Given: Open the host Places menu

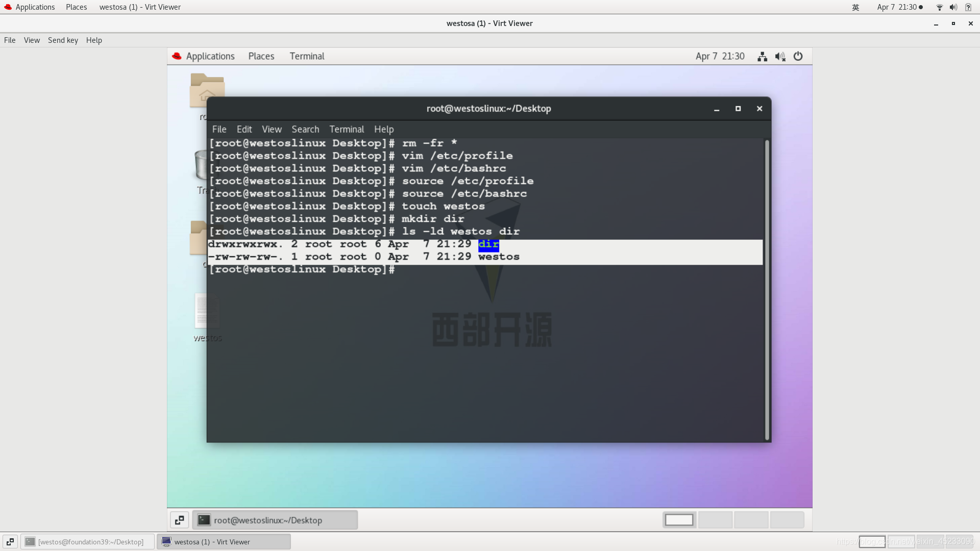Looking at the screenshot, I should click(76, 7).
